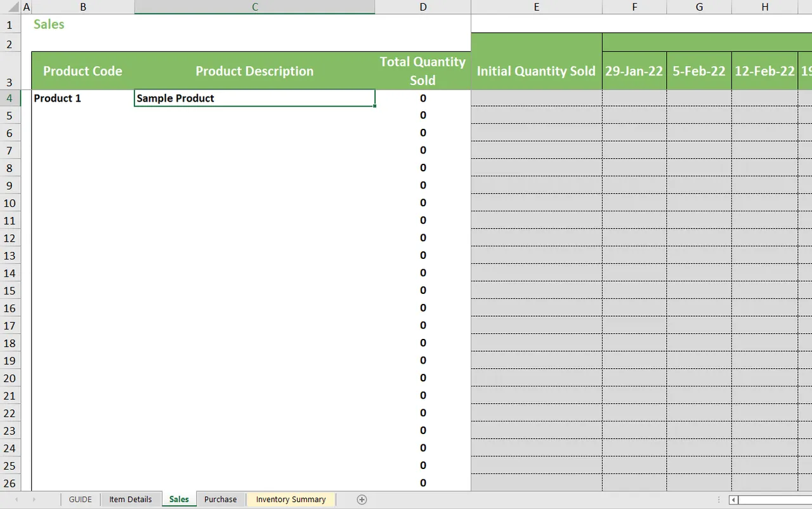Click the green 'Sales' title cell
This screenshot has height=509, width=812.
pos(49,24)
